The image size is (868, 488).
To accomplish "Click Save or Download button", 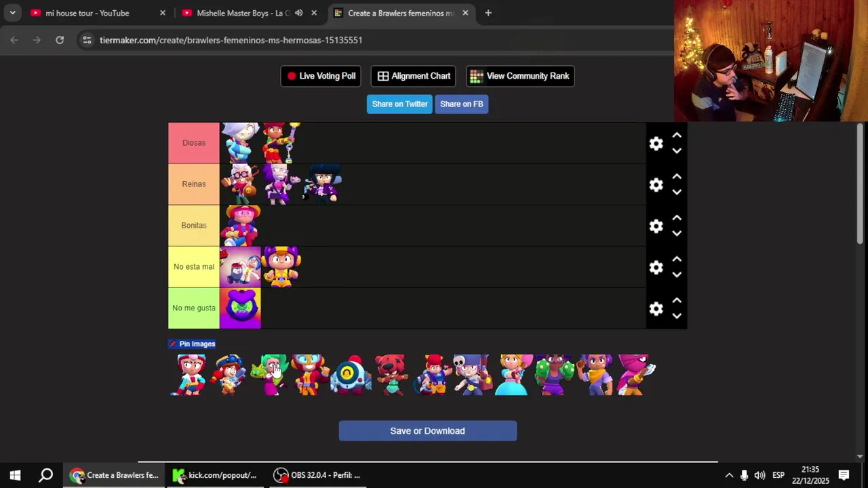I will pyautogui.click(x=428, y=431).
